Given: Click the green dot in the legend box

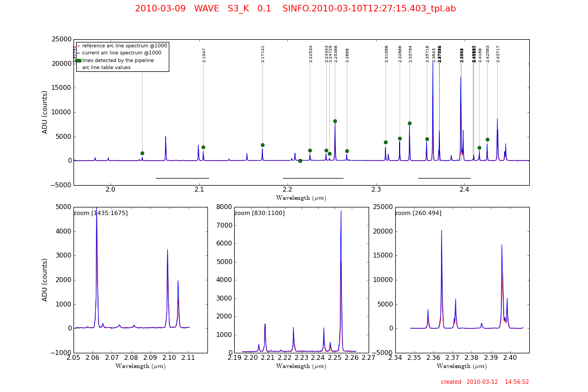Looking at the screenshot, I should click(x=78, y=60).
